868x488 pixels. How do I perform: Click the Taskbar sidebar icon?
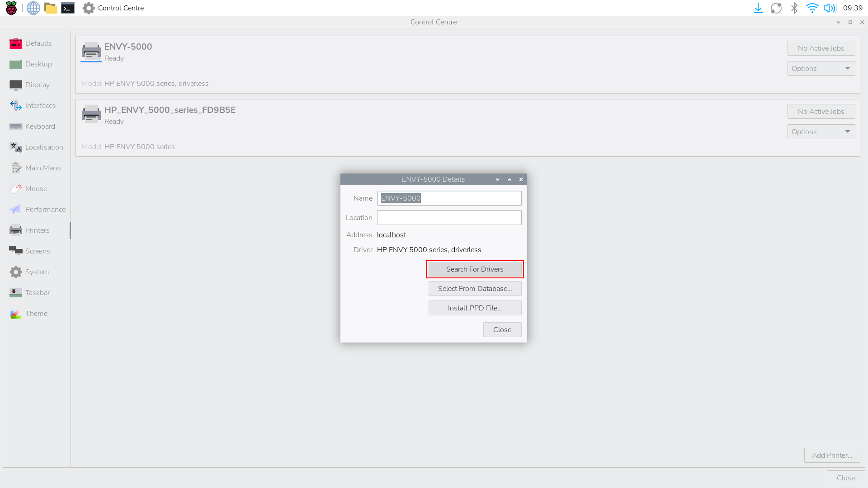point(16,293)
